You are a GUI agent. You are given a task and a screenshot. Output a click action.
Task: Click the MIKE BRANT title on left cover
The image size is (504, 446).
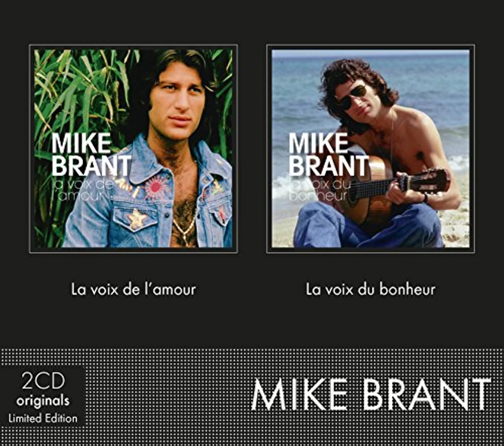(x=91, y=154)
